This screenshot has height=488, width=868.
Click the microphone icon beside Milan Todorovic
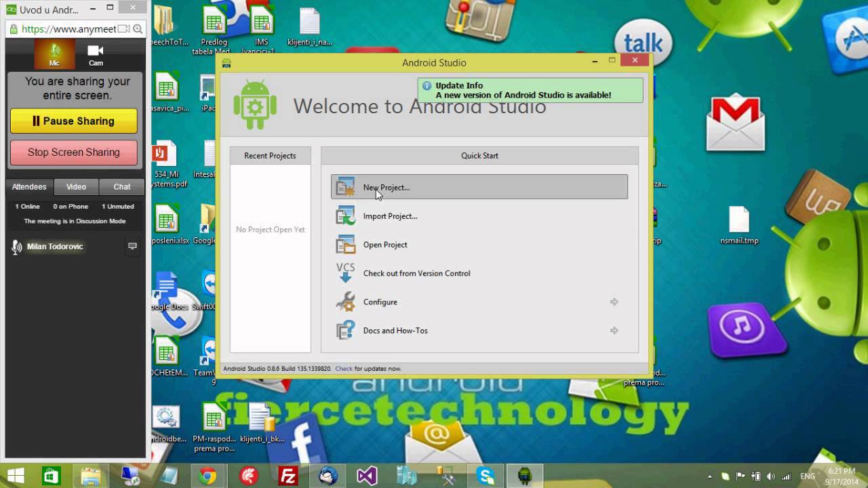16,247
